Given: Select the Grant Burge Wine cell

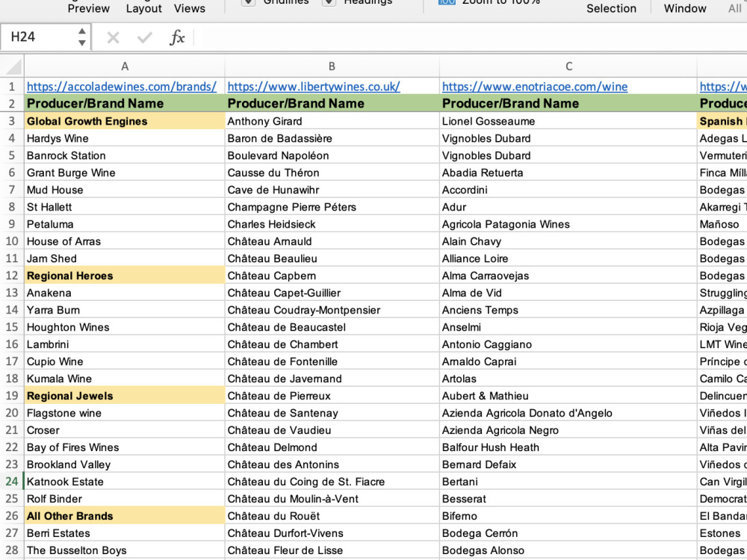Looking at the screenshot, I should pyautogui.click(x=124, y=172).
